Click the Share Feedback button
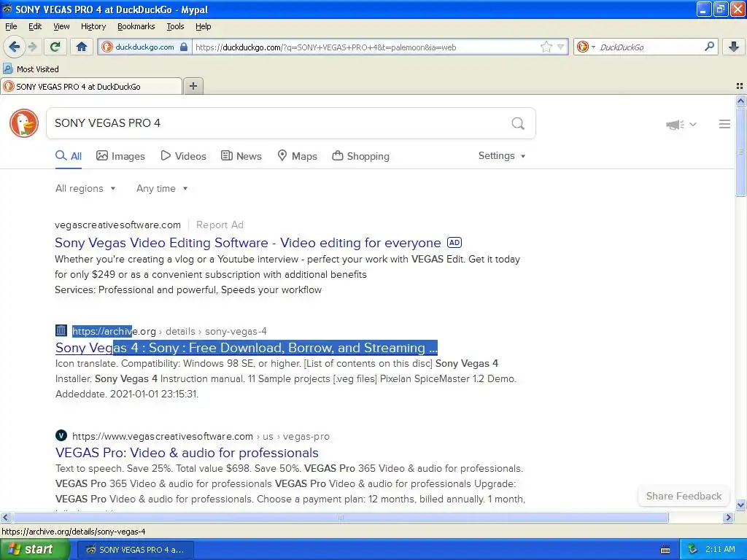Screen dimensions: 747x560 pos(684,496)
